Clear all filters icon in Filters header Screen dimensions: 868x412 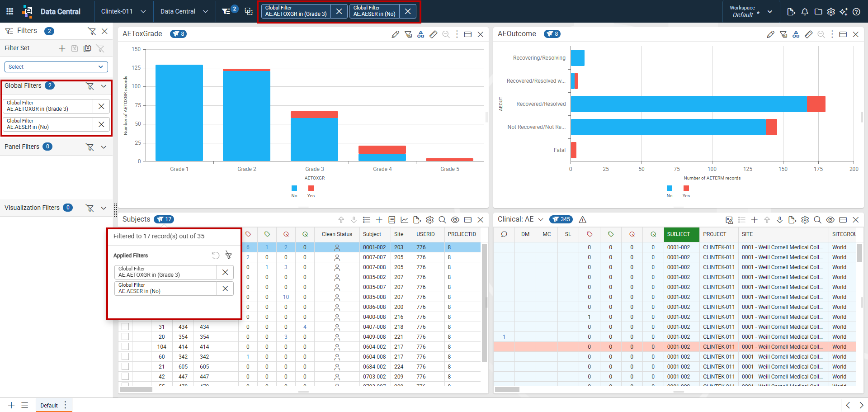coord(92,31)
